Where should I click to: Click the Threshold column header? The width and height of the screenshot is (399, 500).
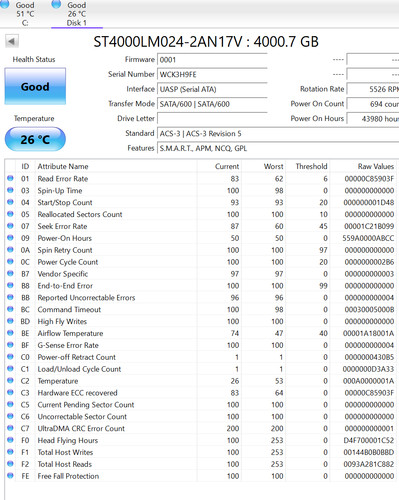pyautogui.click(x=311, y=166)
